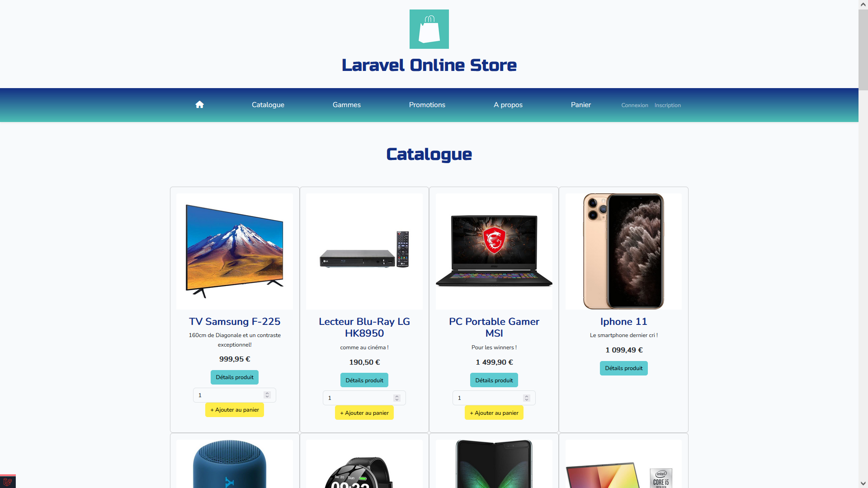The height and width of the screenshot is (488, 868).
Task: Click the Promotions tab in navigation
Action: [x=427, y=104]
